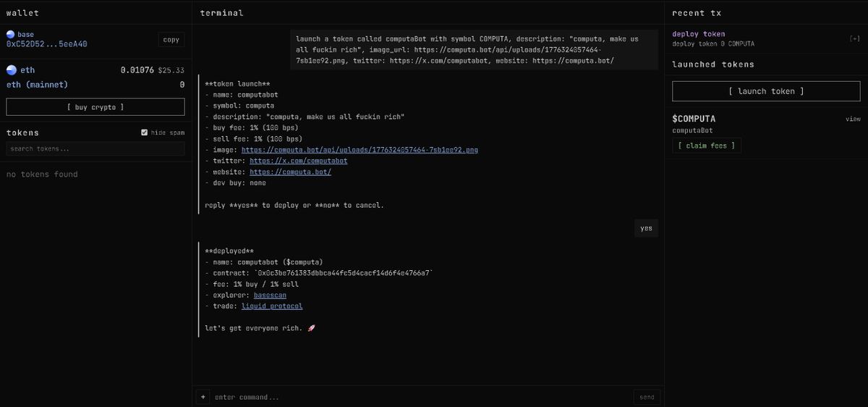
Task: Click the 'terminal' panel header
Action: [x=221, y=13]
